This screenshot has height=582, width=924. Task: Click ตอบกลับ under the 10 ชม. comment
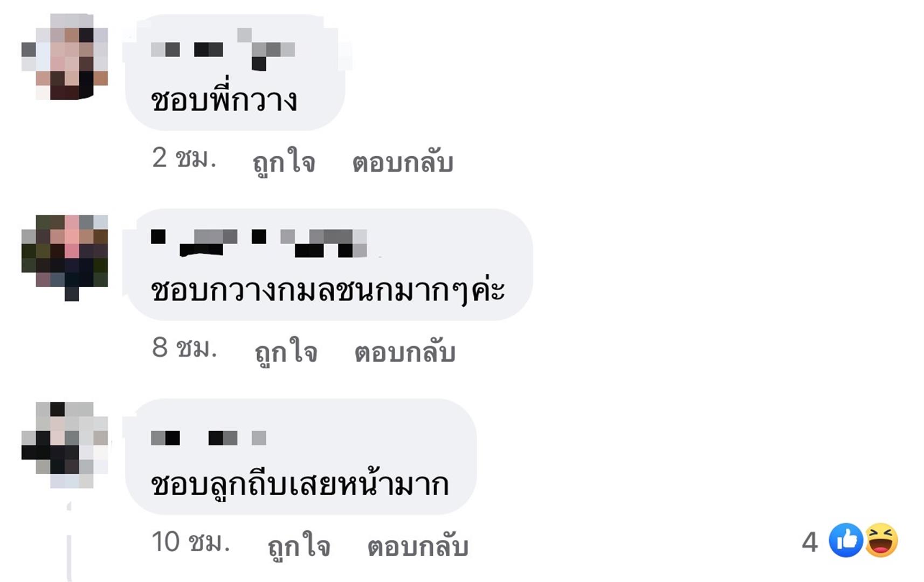(418, 546)
